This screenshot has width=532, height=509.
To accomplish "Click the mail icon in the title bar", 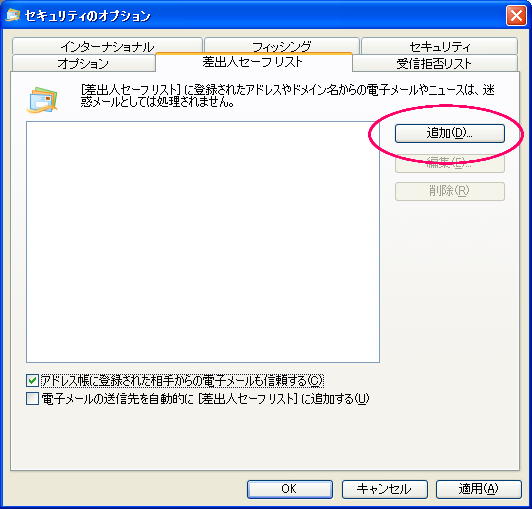I will (13, 15).
